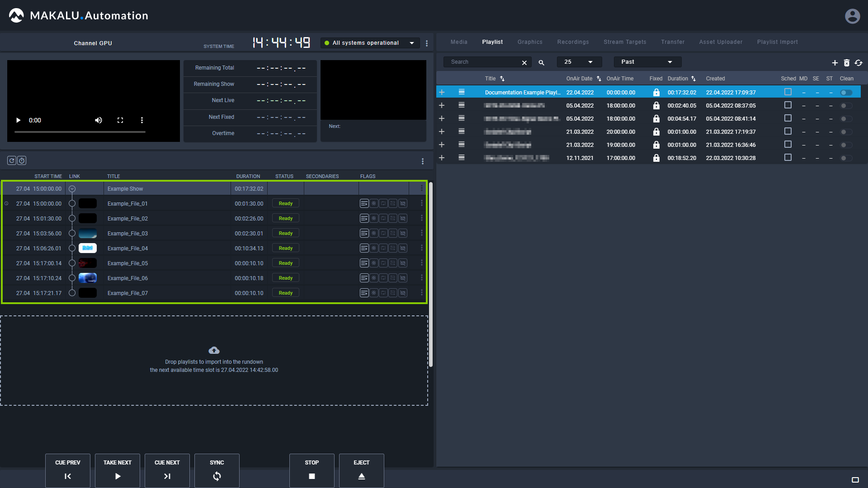The image size is (868, 488).
Task: Open preview player more options menu
Action: 142,120
